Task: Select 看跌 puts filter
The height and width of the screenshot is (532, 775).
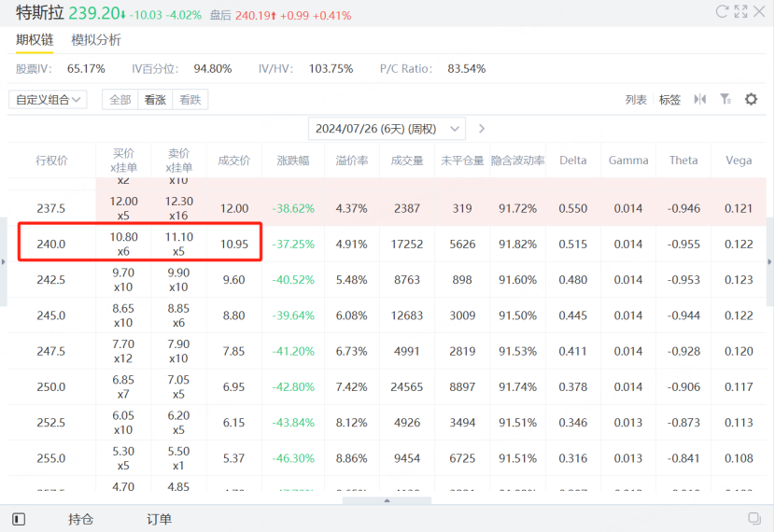Action: click(190, 100)
